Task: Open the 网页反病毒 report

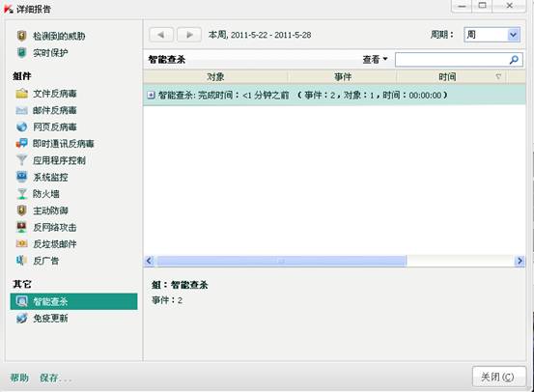Action: 54,126
